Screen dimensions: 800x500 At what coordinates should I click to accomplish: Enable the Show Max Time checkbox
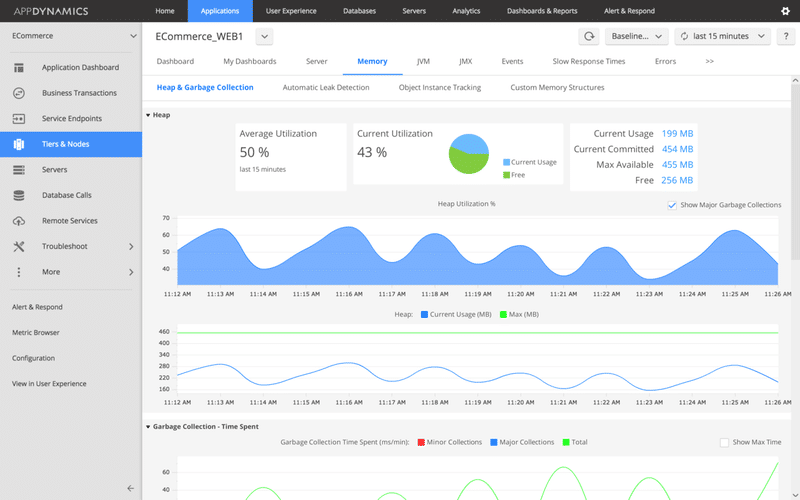725,442
